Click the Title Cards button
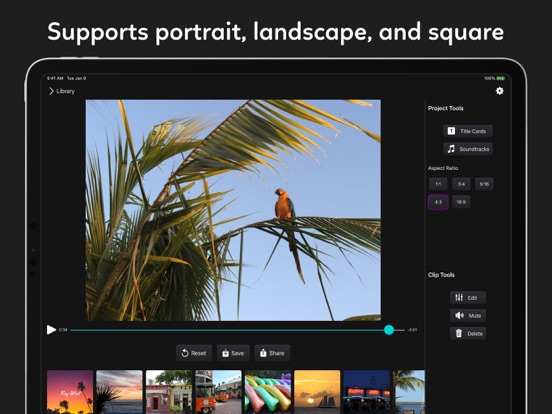 point(468,131)
